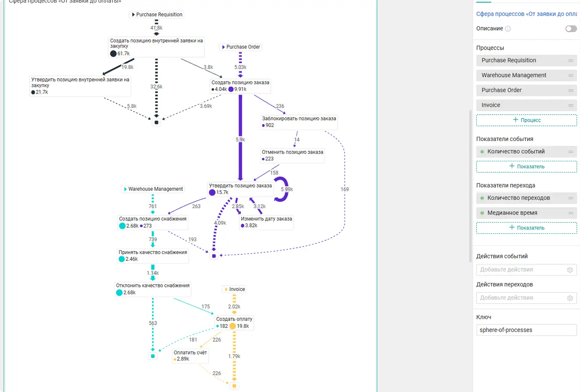Viewport: 580px width, 392px height.
Task: Click drag handle on Warehouse Management row
Action: [x=571, y=76]
